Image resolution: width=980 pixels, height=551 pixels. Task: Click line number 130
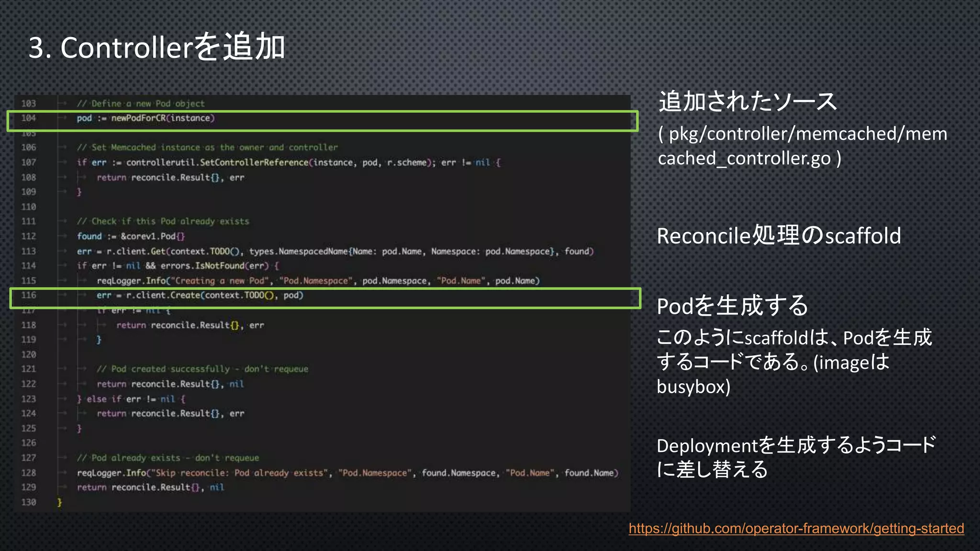[29, 502]
